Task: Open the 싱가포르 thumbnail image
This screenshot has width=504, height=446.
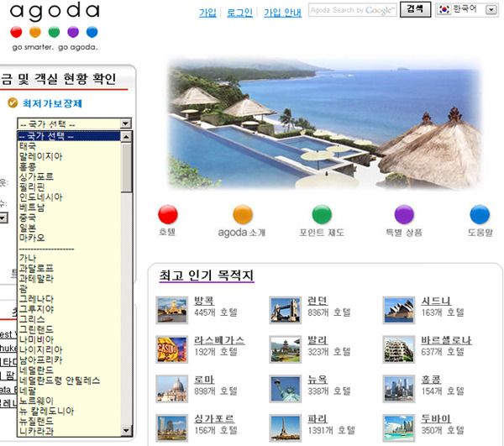Action: 172,428
